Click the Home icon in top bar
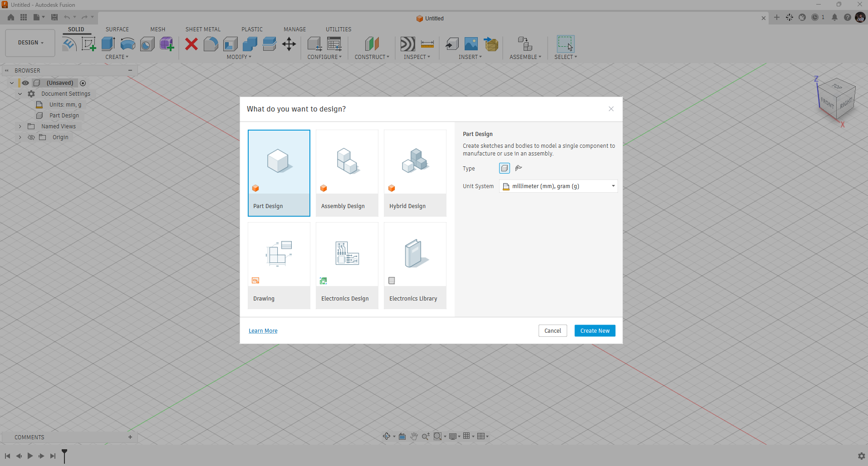Viewport: 868px width, 466px height. pyautogui.click(x=11, y=17)
